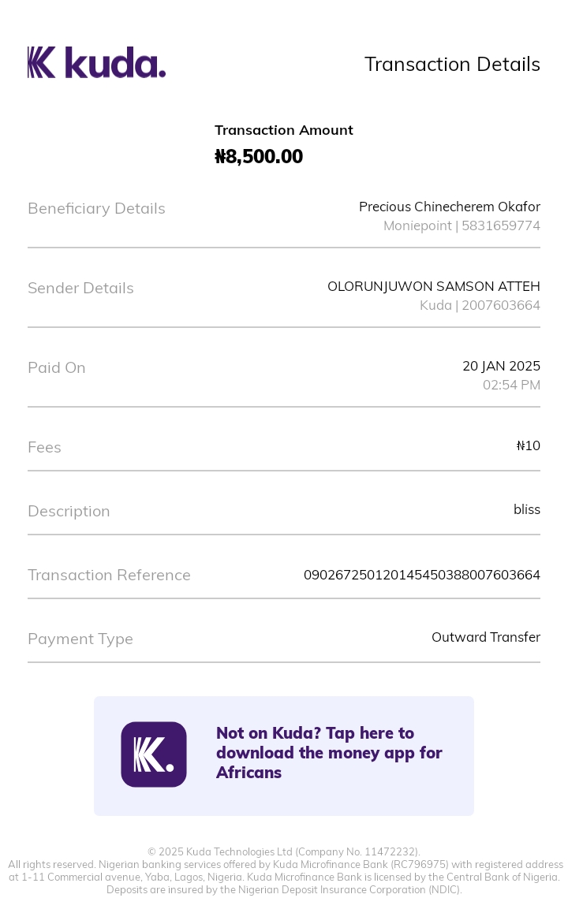Click the Transaction Reference label

tap(109, 575)
